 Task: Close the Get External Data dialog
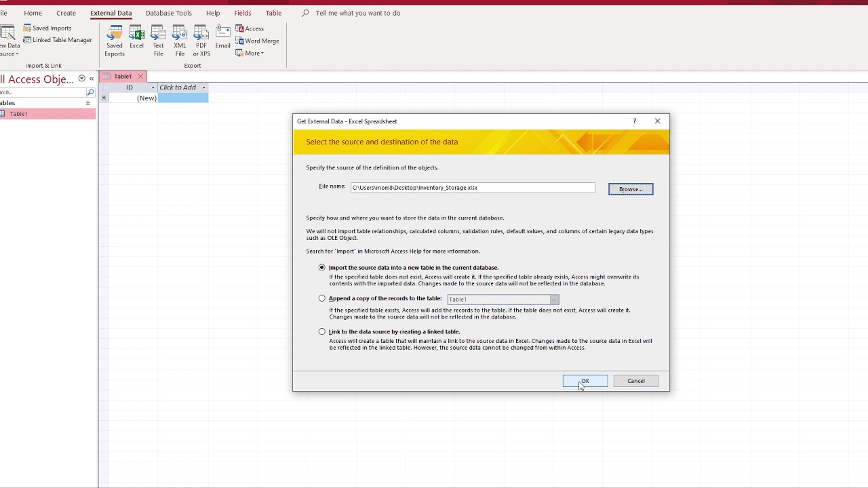point(657,121)
